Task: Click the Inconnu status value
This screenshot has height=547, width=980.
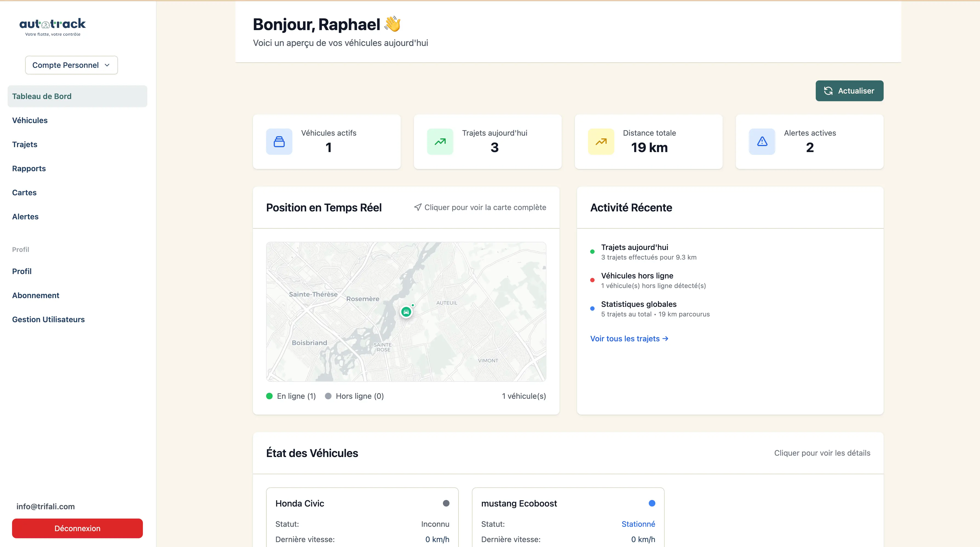Action: 435,524
